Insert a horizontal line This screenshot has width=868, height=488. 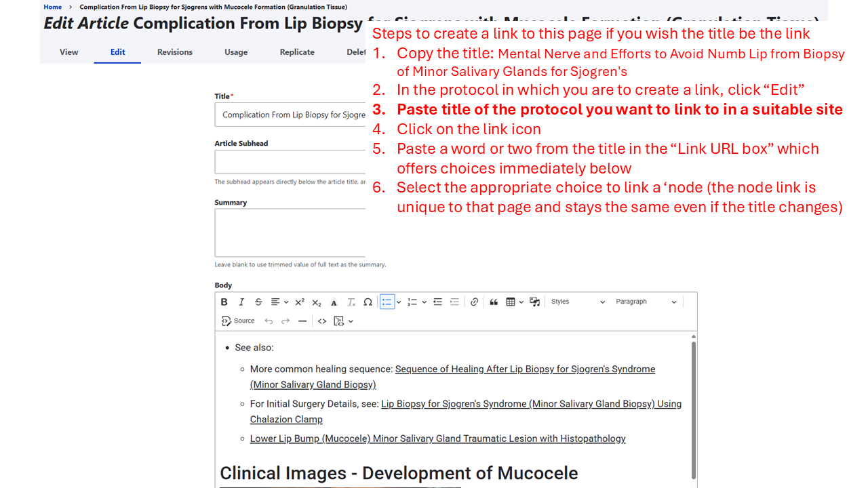302,321
